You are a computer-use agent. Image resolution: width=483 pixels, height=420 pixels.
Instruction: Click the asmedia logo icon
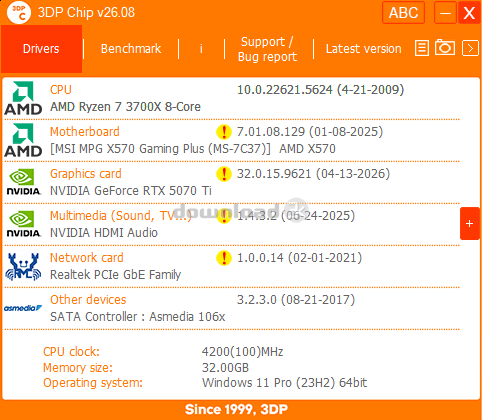pyautogui.click(x=23, y=308)
